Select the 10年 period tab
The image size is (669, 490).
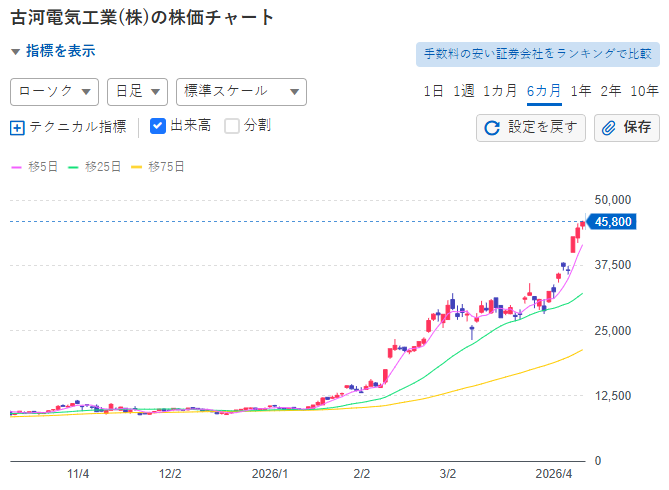click(645, 91)
